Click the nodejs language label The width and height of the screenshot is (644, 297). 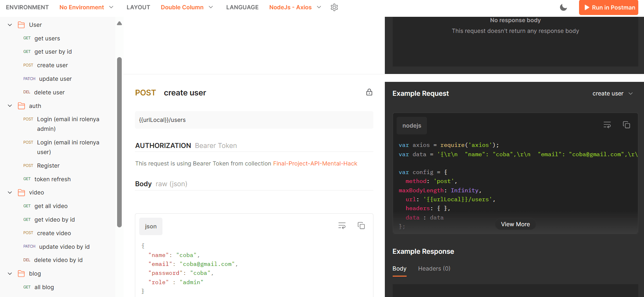412,125
